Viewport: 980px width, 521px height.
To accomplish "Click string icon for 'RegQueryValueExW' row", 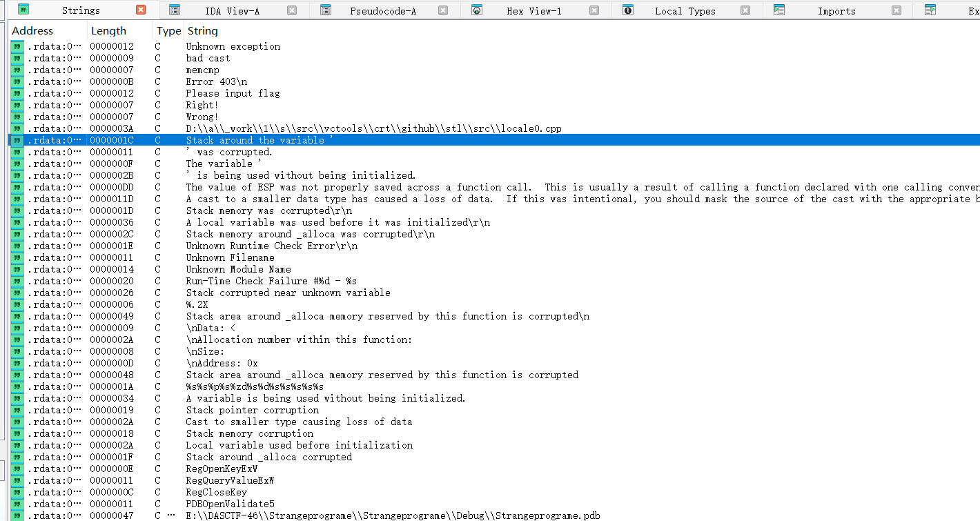I will [17, 480].
